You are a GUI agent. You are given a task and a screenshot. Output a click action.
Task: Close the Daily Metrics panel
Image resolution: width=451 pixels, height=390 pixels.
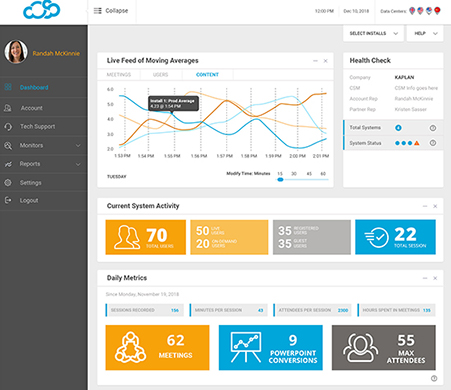point(435,278)
